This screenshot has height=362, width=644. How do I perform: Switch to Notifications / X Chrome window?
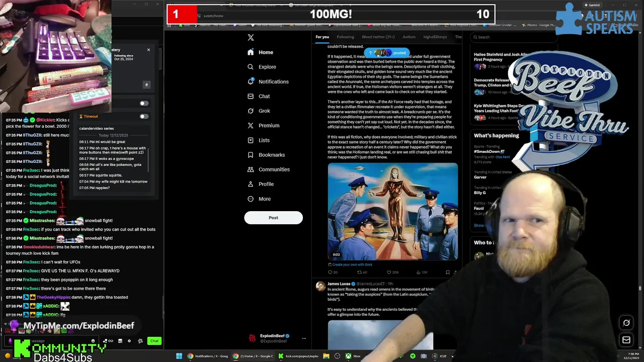pyautogui.click(x=207, y=356)
